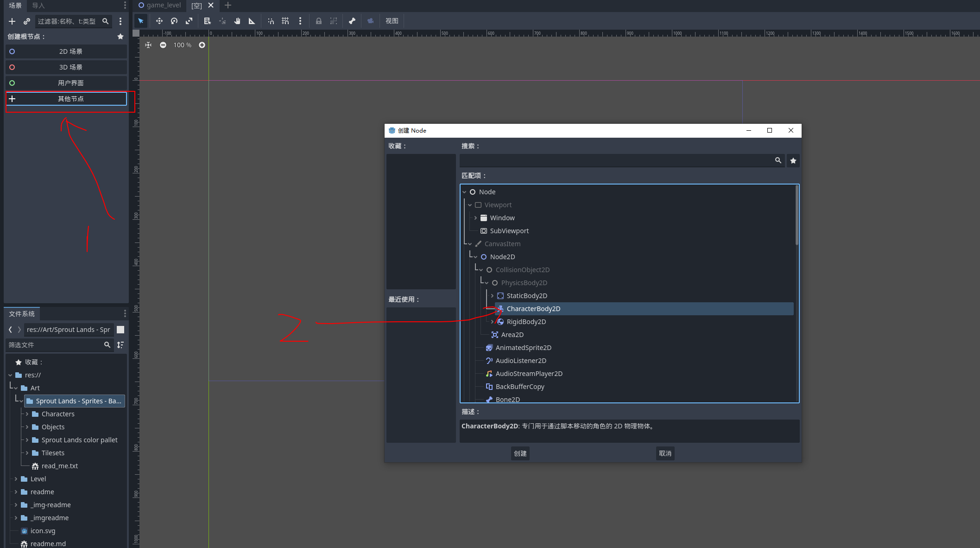Select the Move mode tool
This screenshot has height=548, width=980.
159,21
